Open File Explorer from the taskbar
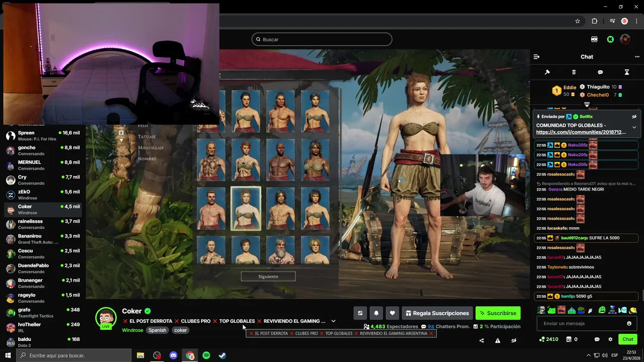Viewport: 644px width, 362px height. click(140, 355)
